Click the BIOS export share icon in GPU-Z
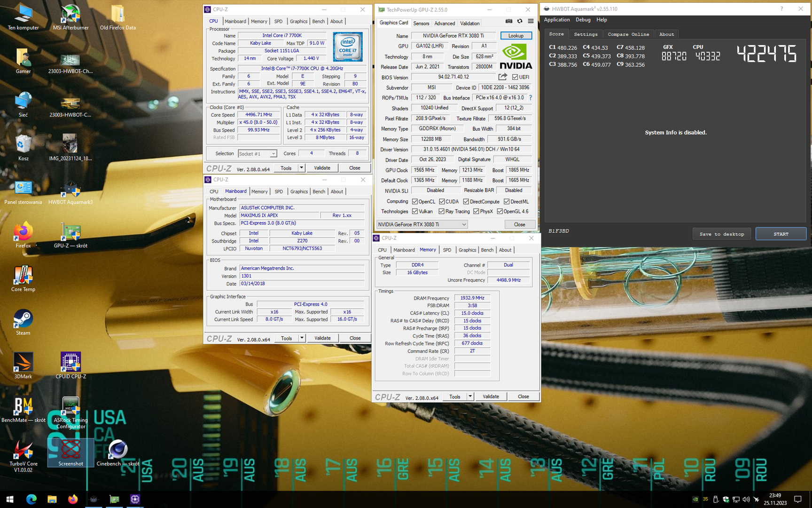The image size is (812, 508). [503, 77]
